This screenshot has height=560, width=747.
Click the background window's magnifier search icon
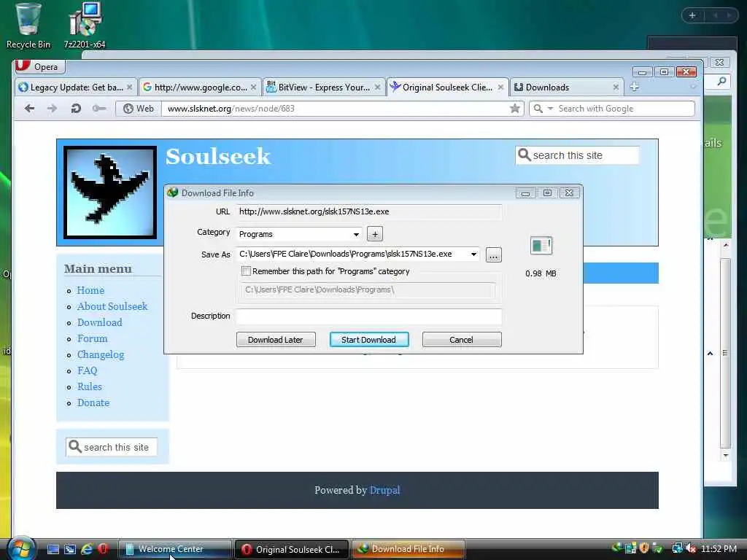[x=721, y=82]
